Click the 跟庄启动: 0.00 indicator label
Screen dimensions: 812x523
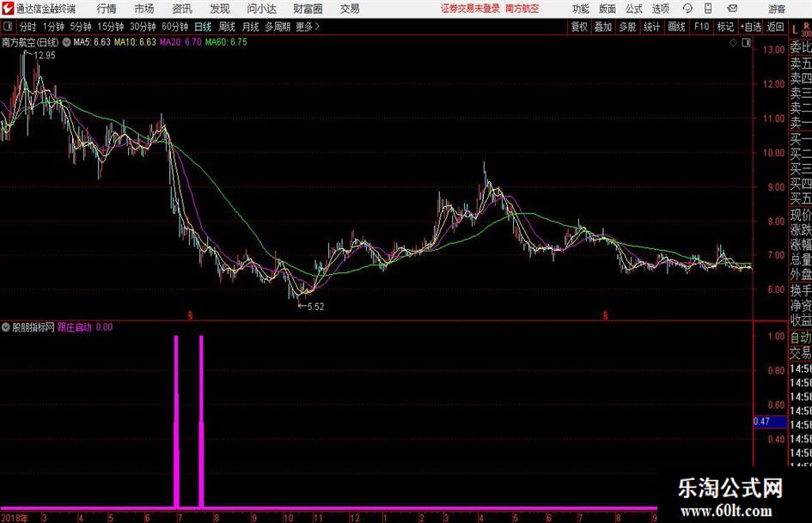click(x=85, y=327)
